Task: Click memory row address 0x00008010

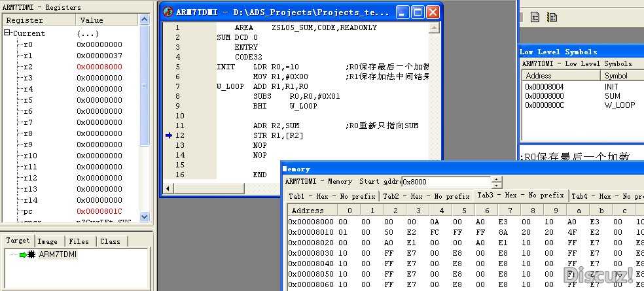Action: pyautogui.click(x=311, y=232)
